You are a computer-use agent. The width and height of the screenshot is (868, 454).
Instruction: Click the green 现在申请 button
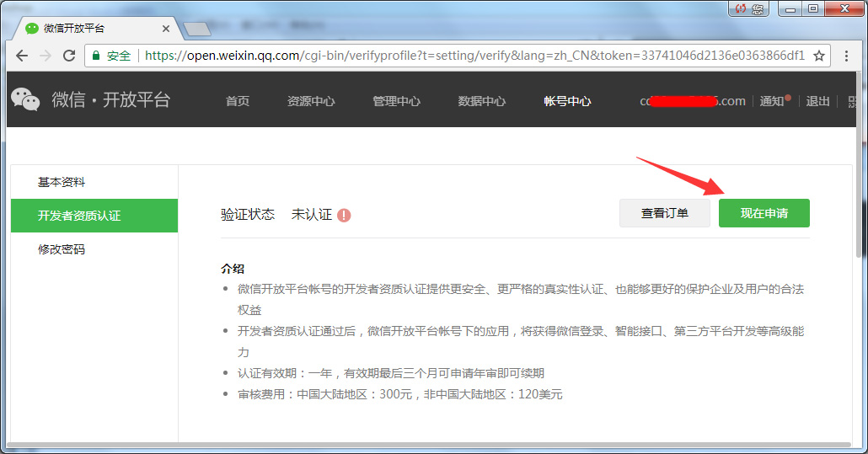coord(764,213)
